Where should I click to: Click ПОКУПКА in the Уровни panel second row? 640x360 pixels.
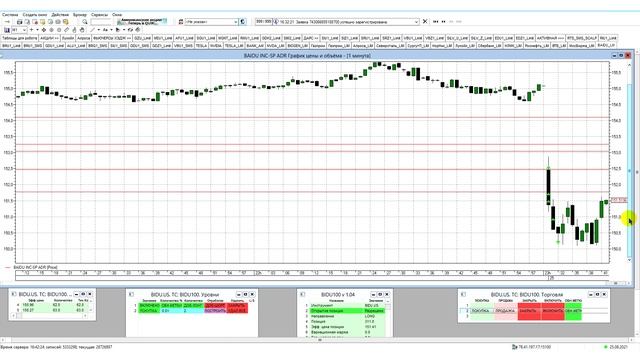coord(149,311)
